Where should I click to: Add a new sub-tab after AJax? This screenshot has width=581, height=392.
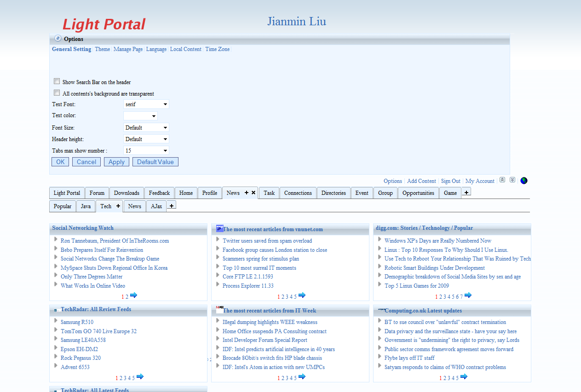click(172, 205)
